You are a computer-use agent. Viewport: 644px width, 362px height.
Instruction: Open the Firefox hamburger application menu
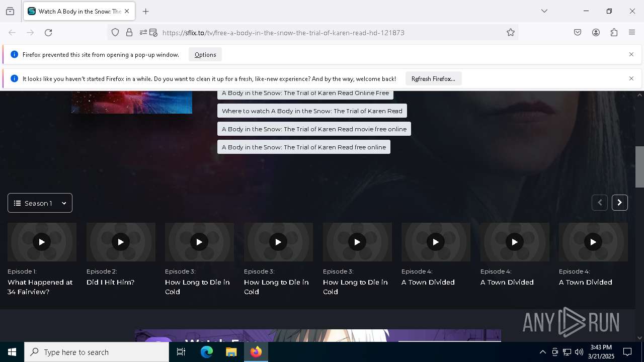click(632, 33)
